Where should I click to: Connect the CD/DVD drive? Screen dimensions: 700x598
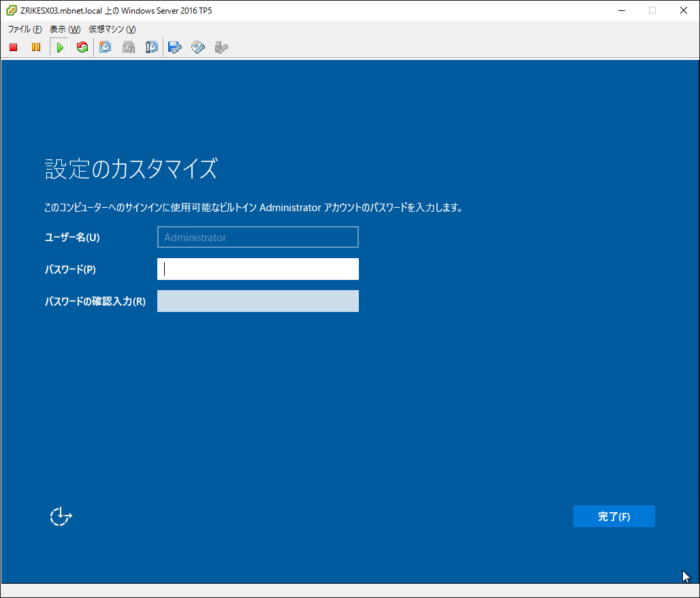[197, 47]
